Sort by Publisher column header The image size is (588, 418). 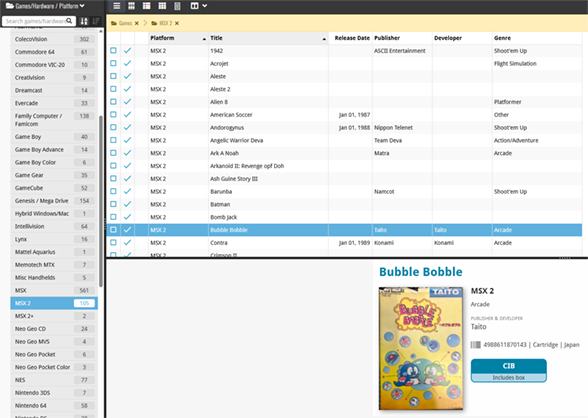(402, 38)
